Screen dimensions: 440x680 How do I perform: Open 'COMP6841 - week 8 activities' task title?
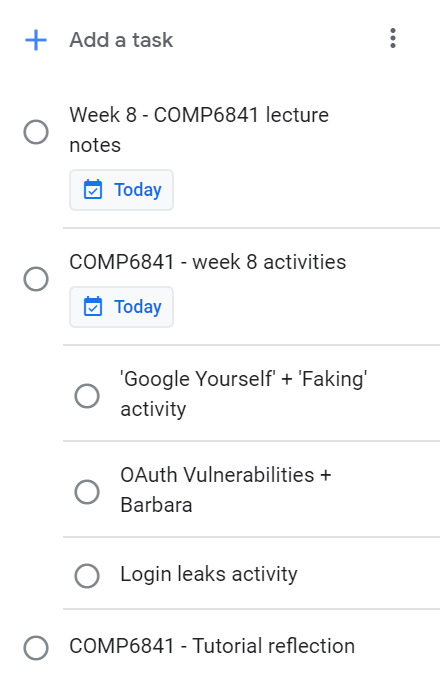tap(208, 262)
